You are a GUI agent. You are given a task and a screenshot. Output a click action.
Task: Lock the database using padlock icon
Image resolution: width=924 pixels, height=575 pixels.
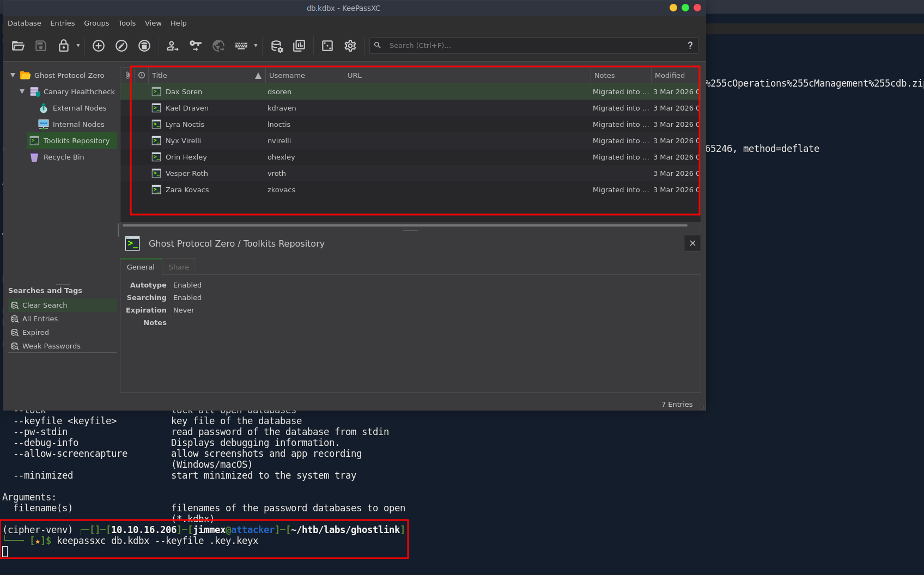(x=64, y=46)
